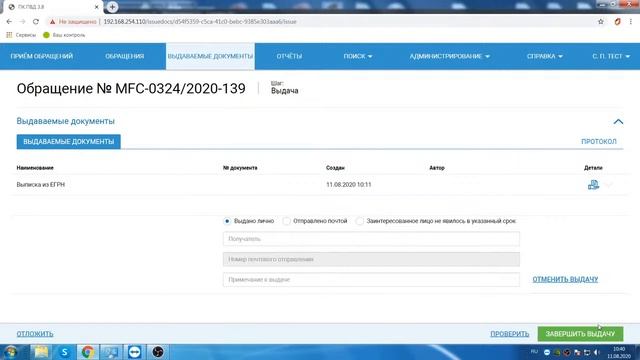Click the orange browser extension icon
This screenshot has width=640, height=360.
[x=617, y=22]
